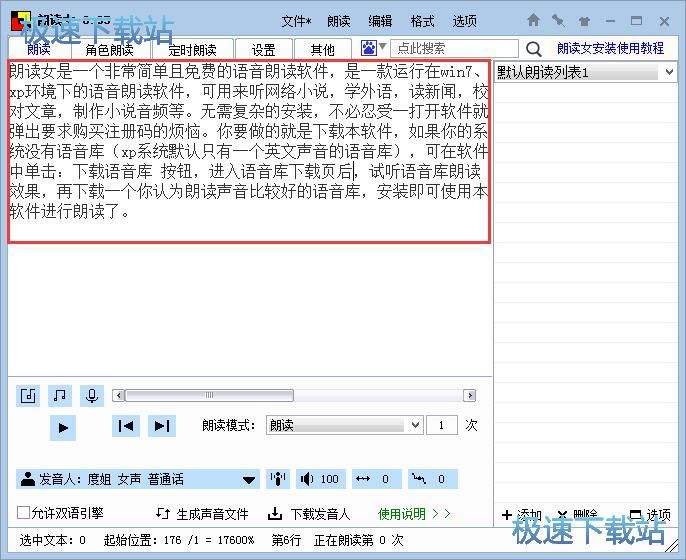Skip to the next reading item
This screenshot has width=686, height=560.
(x=161, y=426)
